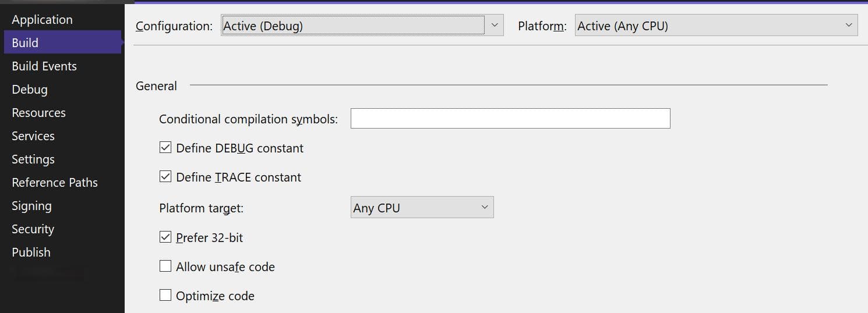Image resolution: width=868 pixels, height=313 pixels.
Task: Open the Reference Paths tab
Action: 55,183
